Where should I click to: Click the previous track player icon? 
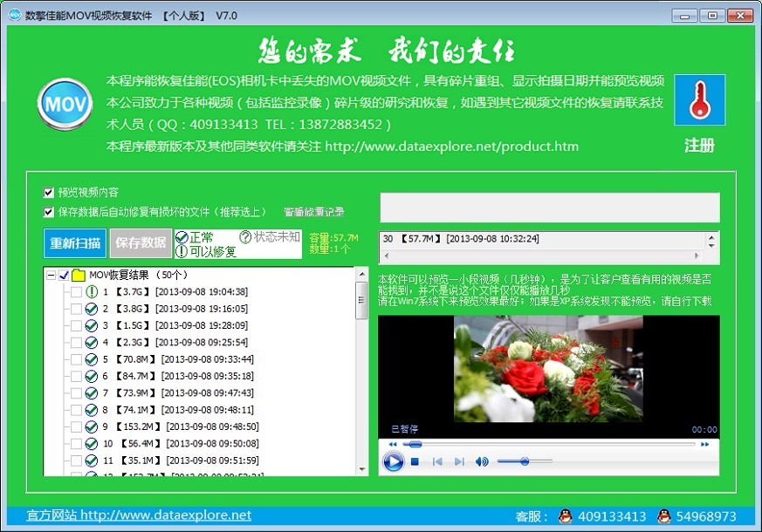point(437,461)
